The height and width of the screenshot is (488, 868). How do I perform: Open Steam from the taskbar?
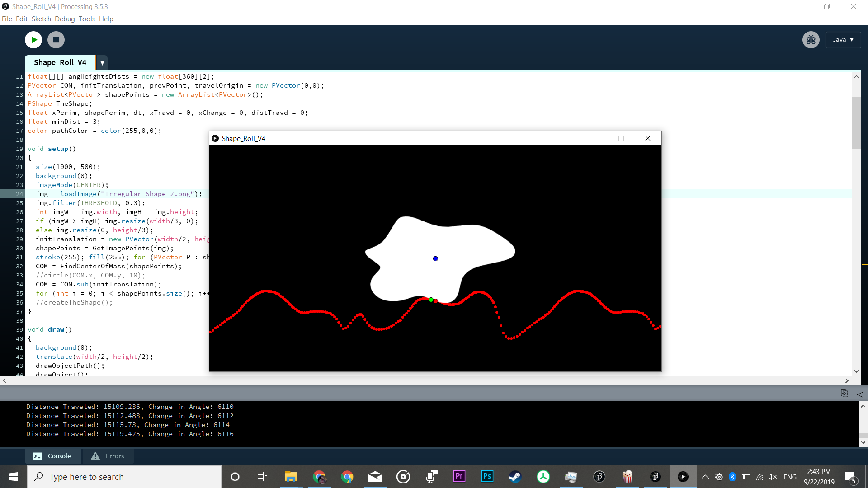(515, 476)
